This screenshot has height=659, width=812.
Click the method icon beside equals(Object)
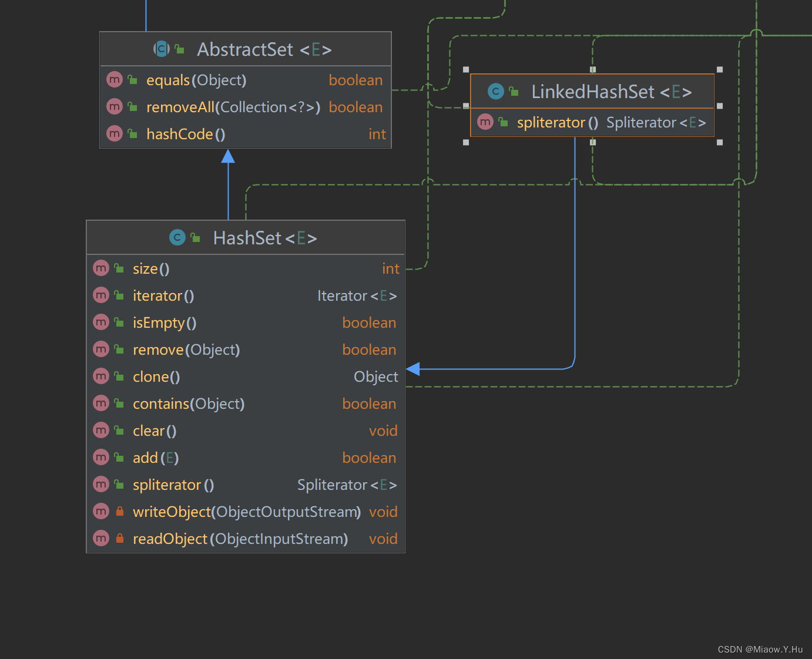pyautogui.click(x=114, y=79)
